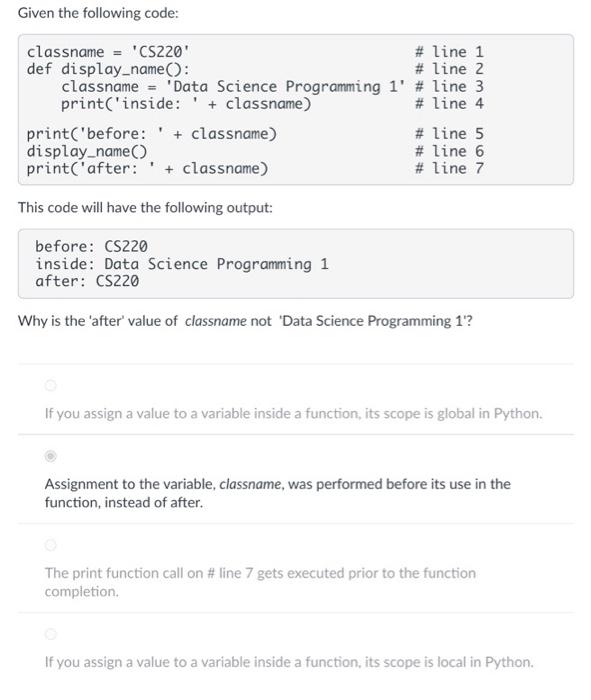
Task: Select the radio button for assignment-before-use answer
Action: (x=50, y=456)
